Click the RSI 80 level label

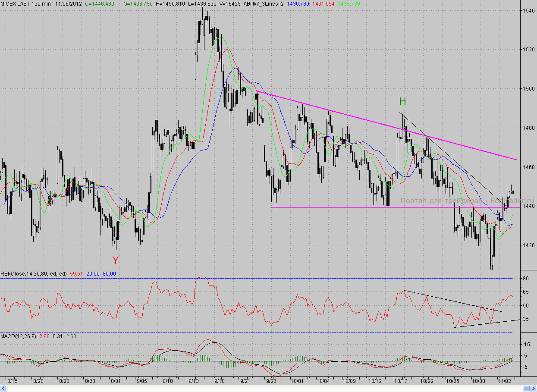point(526,279)
